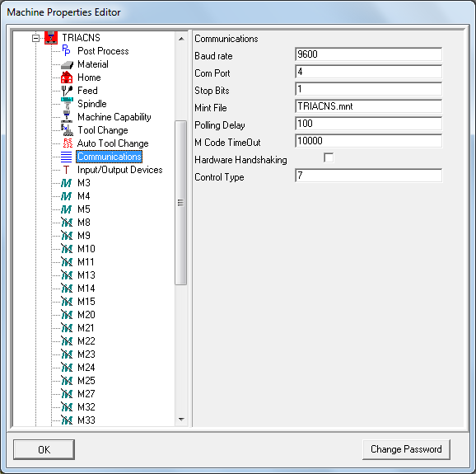Open the Home tree item
Screen dimensions: 476x474
click(x=89, y=77)
